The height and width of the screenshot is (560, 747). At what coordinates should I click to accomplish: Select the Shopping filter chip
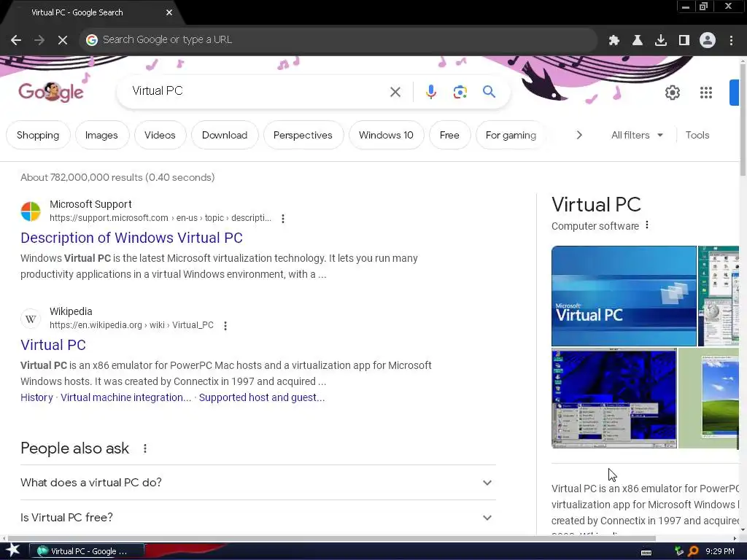tap(38, 135)
